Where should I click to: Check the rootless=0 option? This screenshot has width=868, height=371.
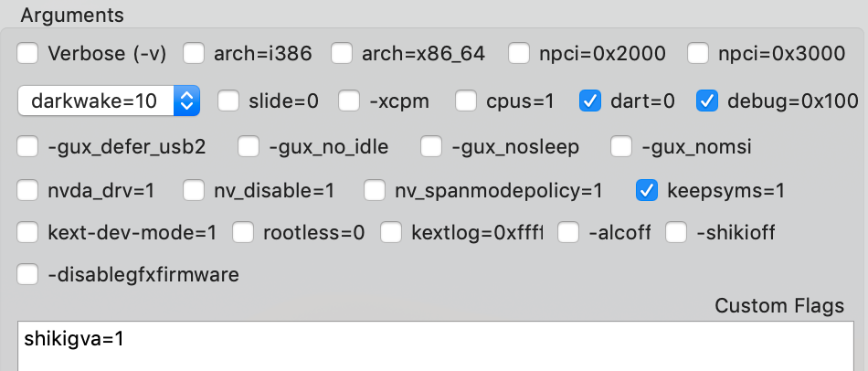243,233
